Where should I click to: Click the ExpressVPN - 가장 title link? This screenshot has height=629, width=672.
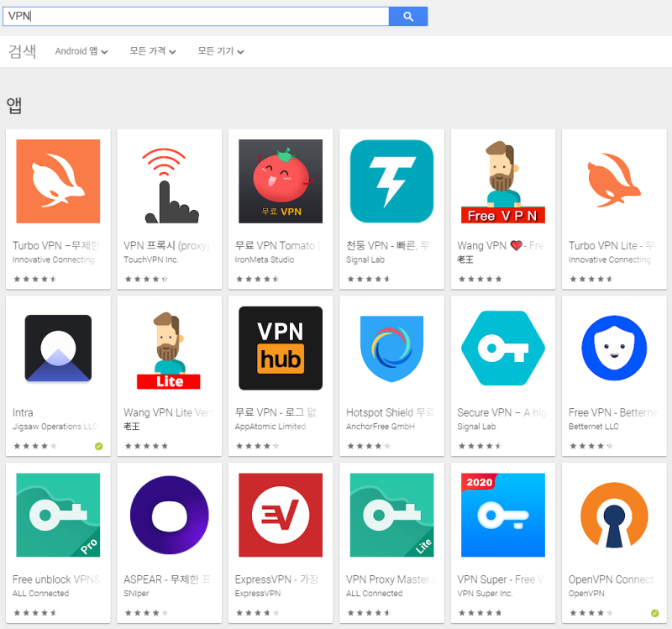tap(276, 579)
